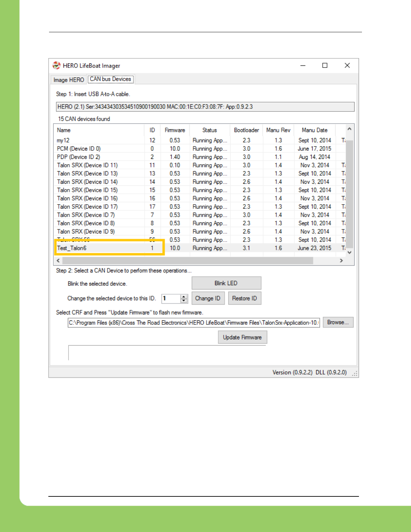Click the Firmware column header
The width and height of the screenshot is (411, 532).
(x=175, y=130)
